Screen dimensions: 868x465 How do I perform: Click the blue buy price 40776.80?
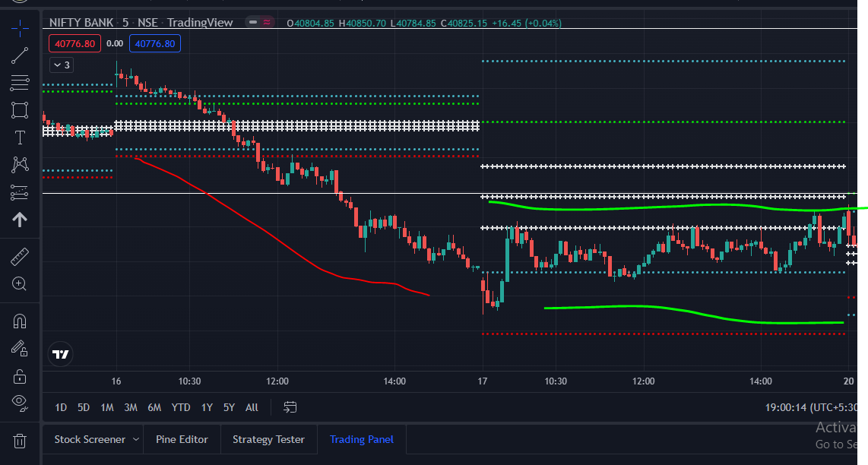[155, 43]
